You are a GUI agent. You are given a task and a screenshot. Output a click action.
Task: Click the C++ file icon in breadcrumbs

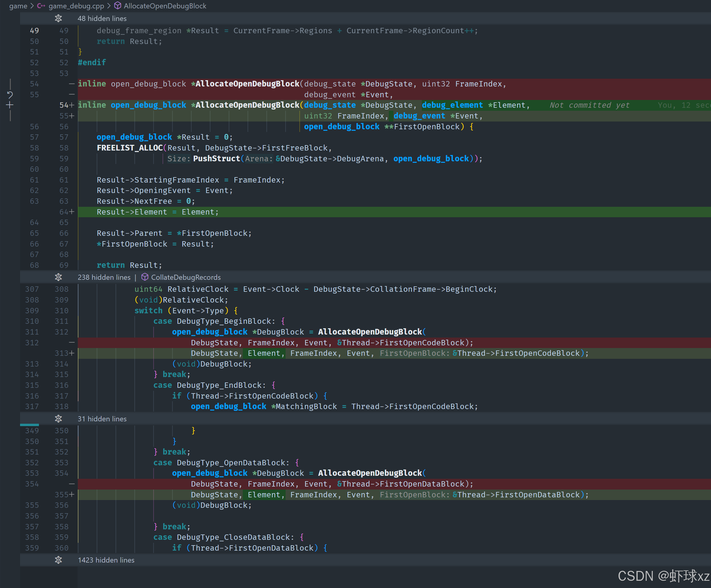[41, 6]
